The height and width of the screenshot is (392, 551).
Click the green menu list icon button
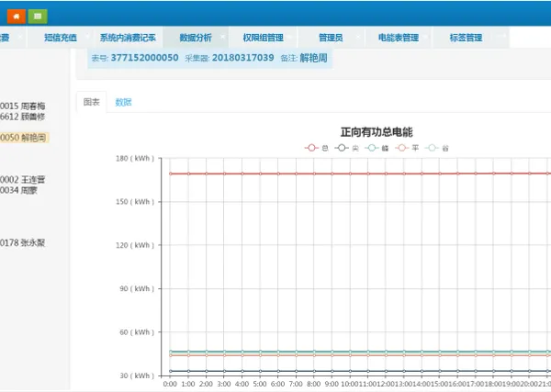[x=38, y=17]
